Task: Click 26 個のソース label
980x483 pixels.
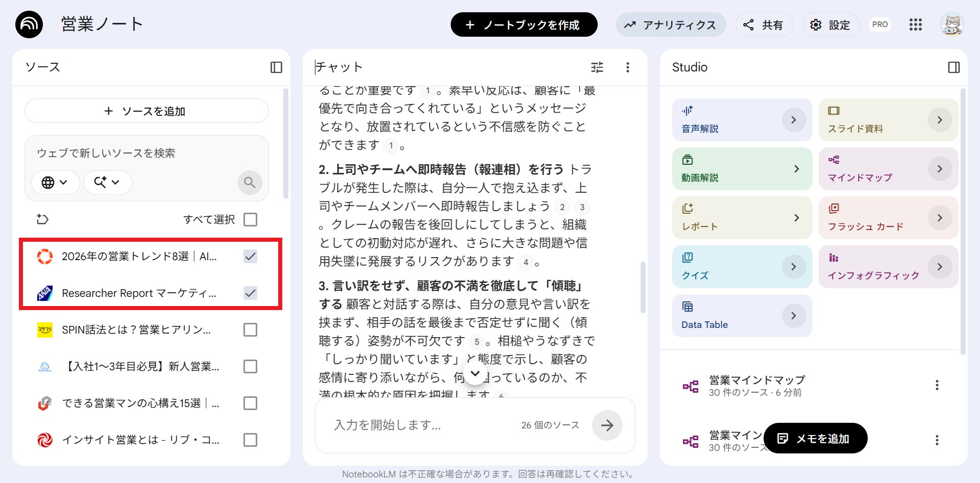Action: point(550,425)
